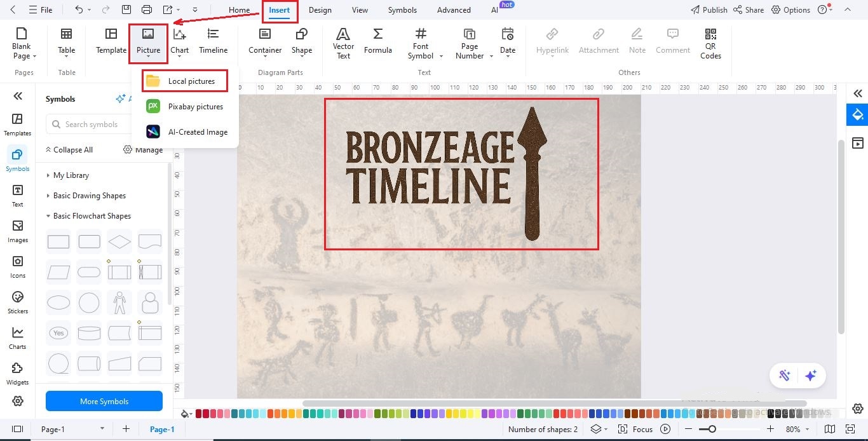Click the Save icon in title bar

[x=126, y=10]
